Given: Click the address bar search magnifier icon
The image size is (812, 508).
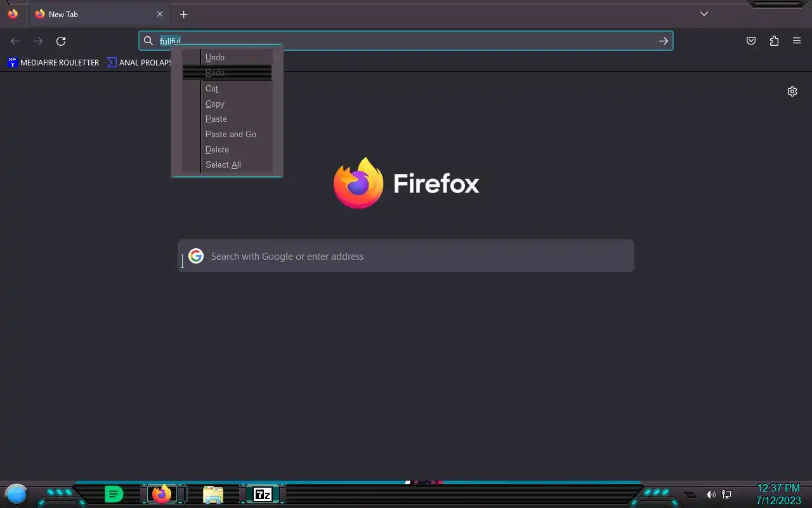Looking at the screenshot, I should pos(148,41).
